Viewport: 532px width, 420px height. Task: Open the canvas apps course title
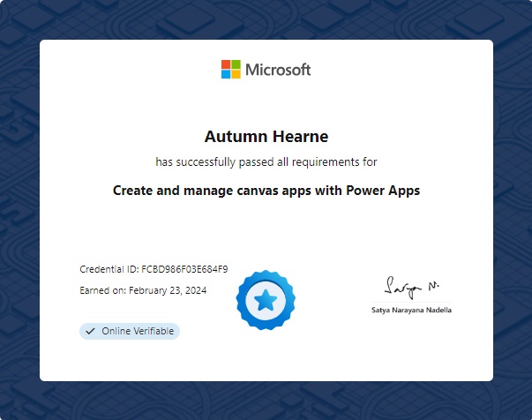coord(266,190)
